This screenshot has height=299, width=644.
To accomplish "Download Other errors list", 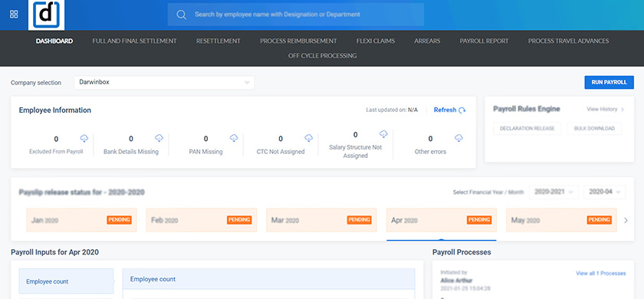I will point(458,138).
